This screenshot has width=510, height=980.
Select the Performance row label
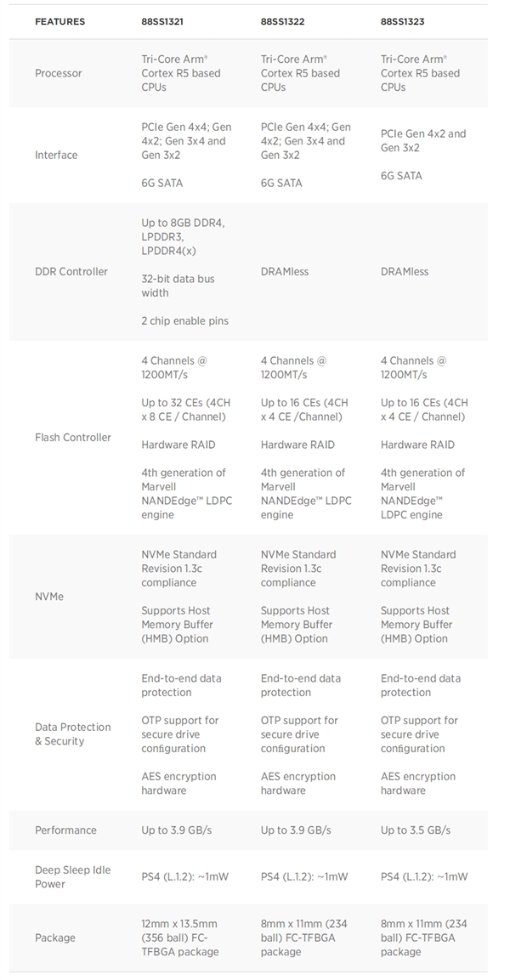65,830
